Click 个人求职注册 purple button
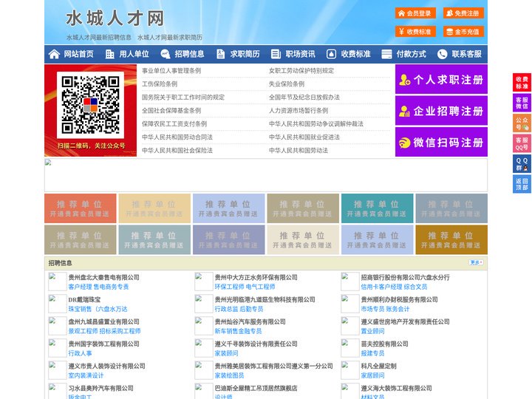The height and width of the screenshot is (399, 532). point(441,79)
